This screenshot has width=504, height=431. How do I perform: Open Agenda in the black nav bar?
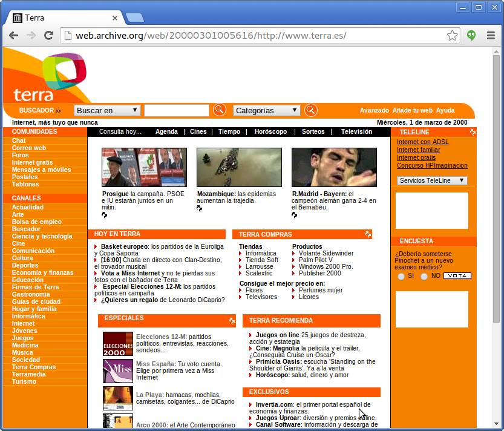(166, 131)
